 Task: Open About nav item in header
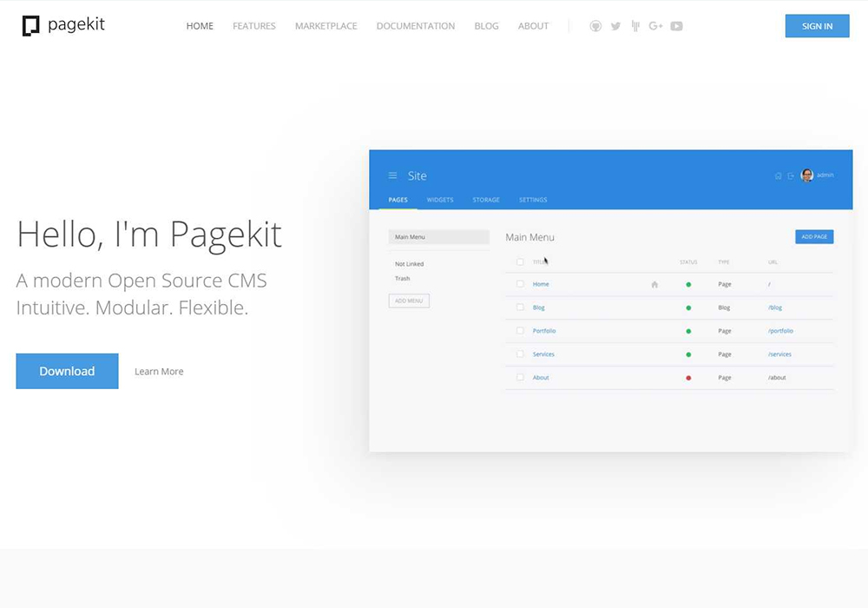(534, 26)
